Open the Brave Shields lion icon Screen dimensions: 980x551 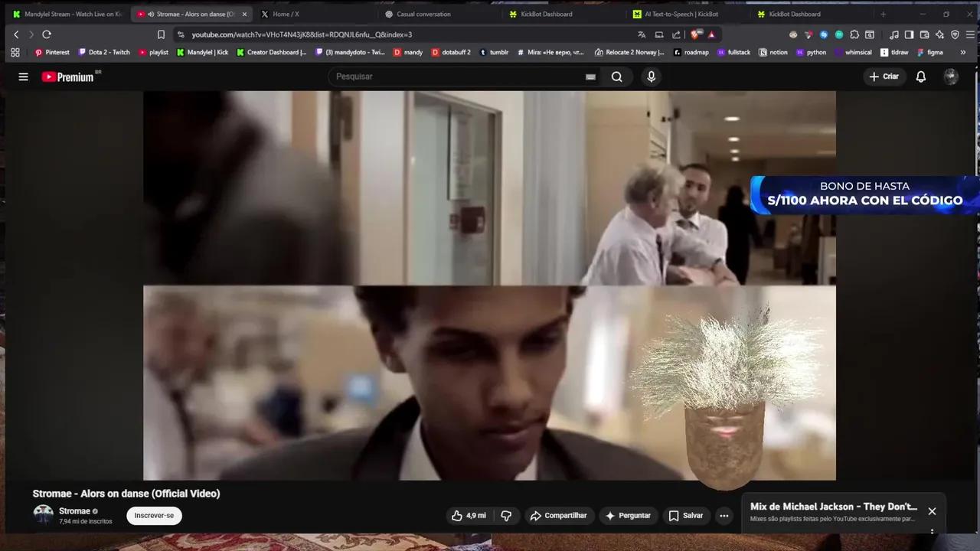[x=694, y=34]
